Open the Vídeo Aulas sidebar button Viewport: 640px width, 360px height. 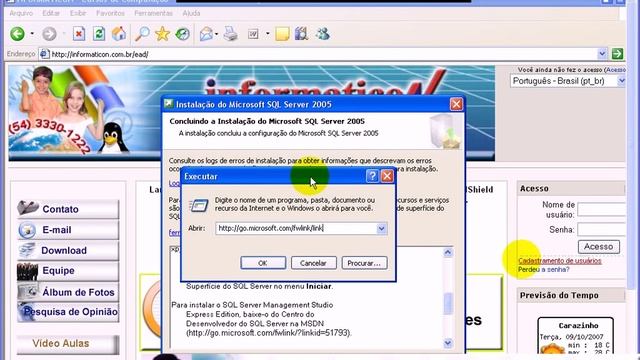point(68,344)
